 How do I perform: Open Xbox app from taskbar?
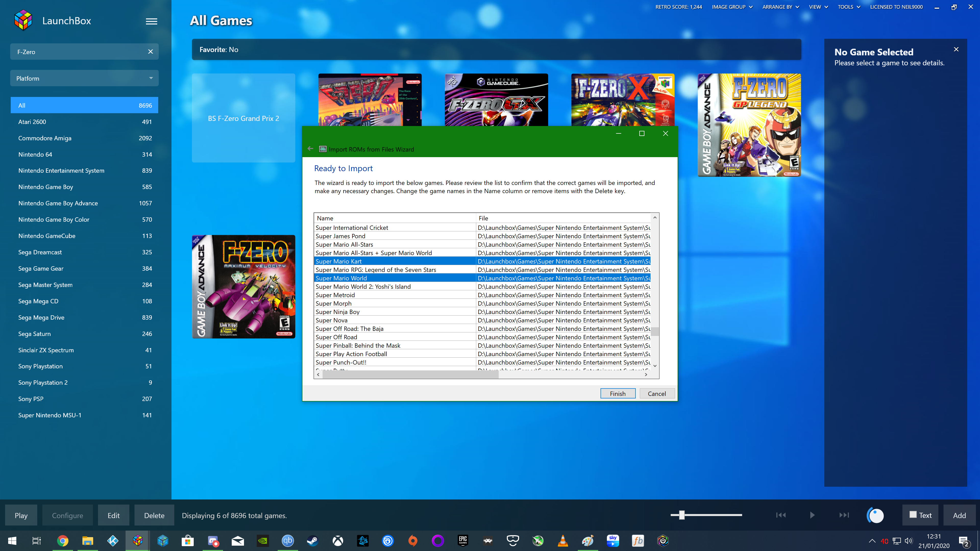[338, 540]
